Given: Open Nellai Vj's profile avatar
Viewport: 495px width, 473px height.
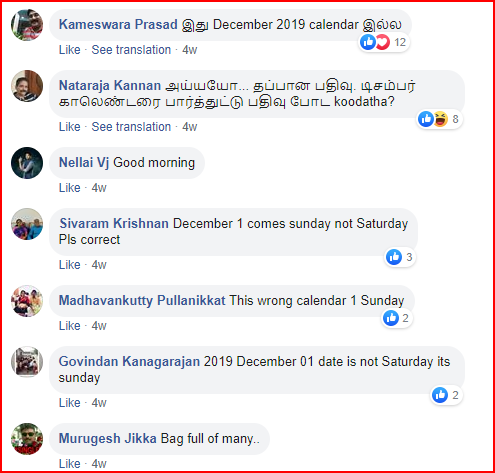Looking at the screenshot, I should point(27,163).
